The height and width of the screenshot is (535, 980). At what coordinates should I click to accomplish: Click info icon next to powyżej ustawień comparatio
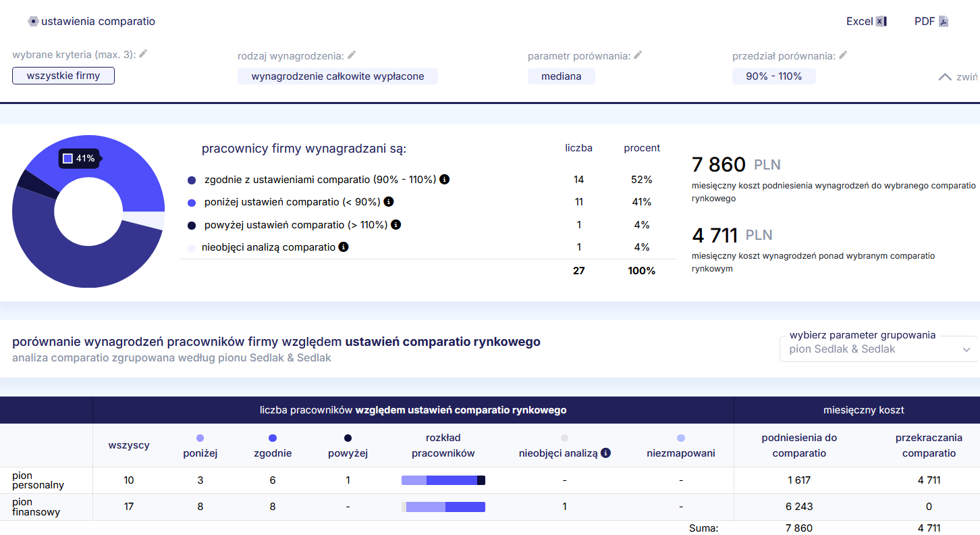396,224
